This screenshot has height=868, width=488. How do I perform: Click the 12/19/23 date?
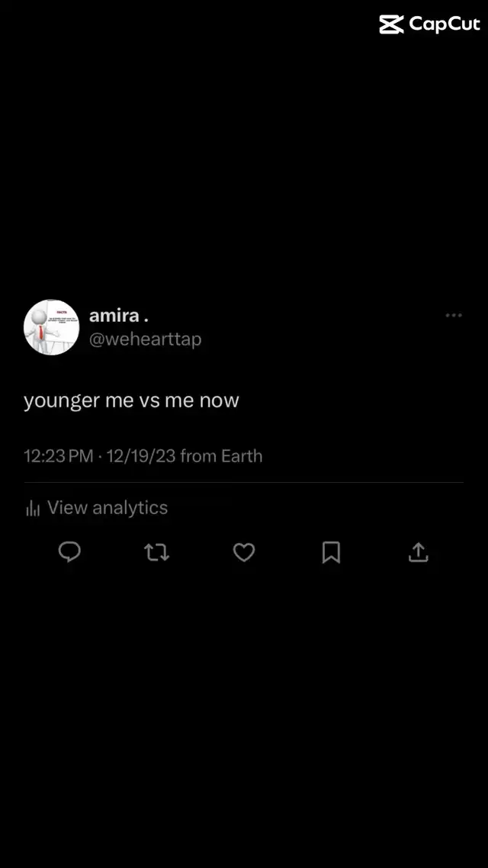pyautogui.click(x=141, y=456)
